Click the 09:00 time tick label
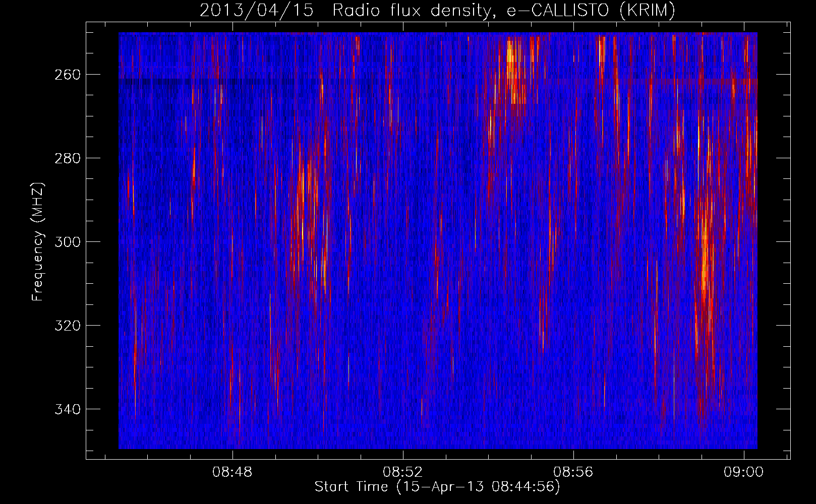 pyautogui.click(x=744, y=472)
